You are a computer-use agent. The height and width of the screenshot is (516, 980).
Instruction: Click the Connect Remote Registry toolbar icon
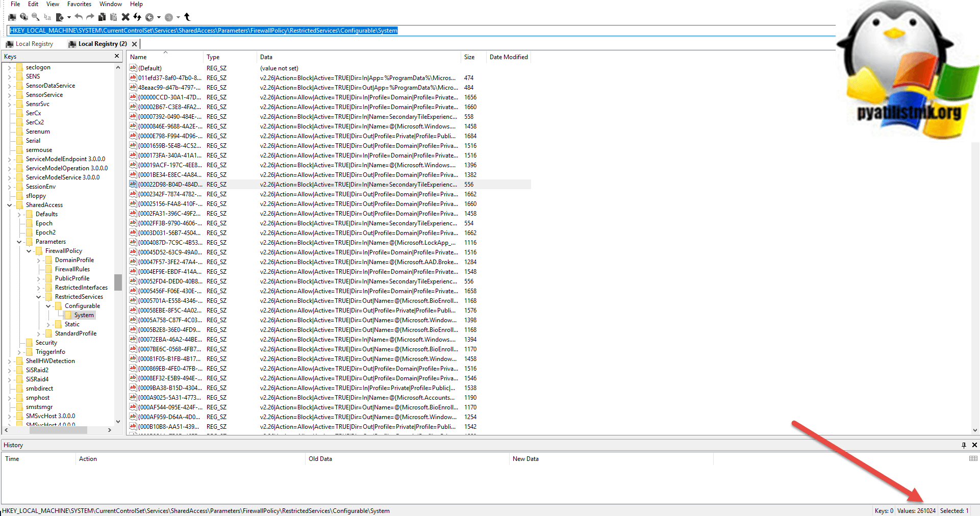pos(24,17)
